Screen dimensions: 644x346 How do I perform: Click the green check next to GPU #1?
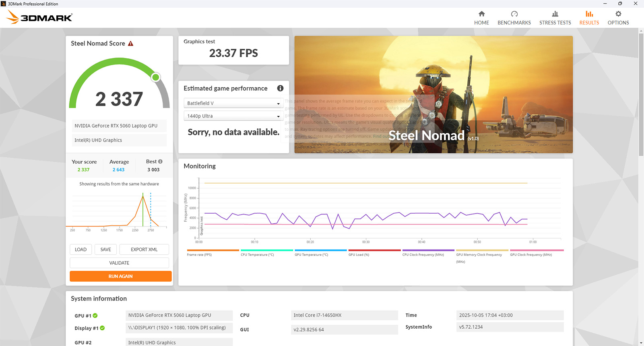click(x=95, y=315)
